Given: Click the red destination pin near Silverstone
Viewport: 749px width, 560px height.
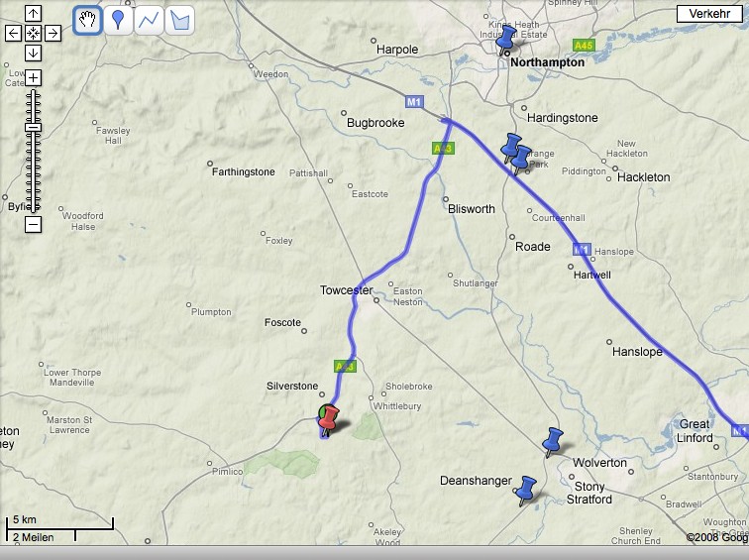Looking at the screenshot, I should 328,420.
